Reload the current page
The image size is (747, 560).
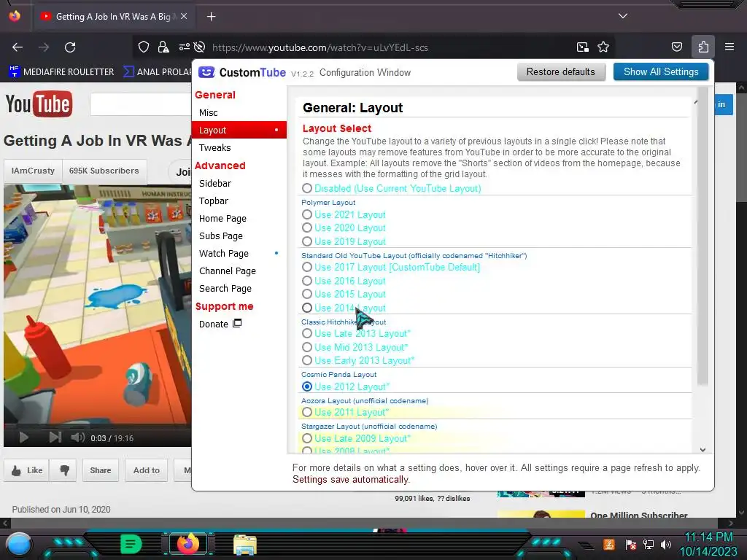[70, 47]
